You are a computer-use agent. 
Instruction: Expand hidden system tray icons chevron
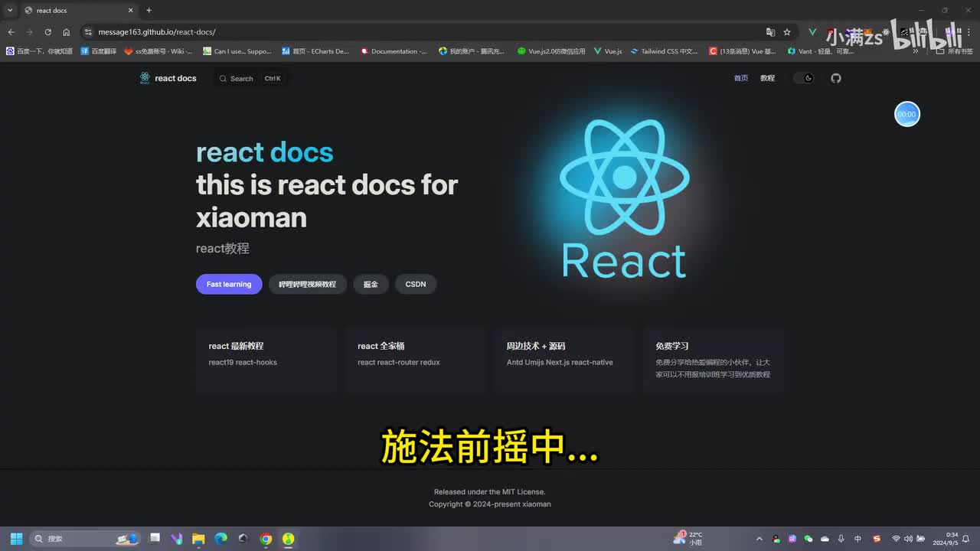coord(759,539)
